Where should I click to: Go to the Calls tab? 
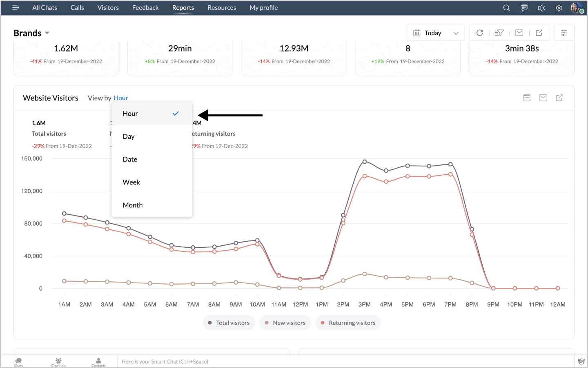click(77, 8)
